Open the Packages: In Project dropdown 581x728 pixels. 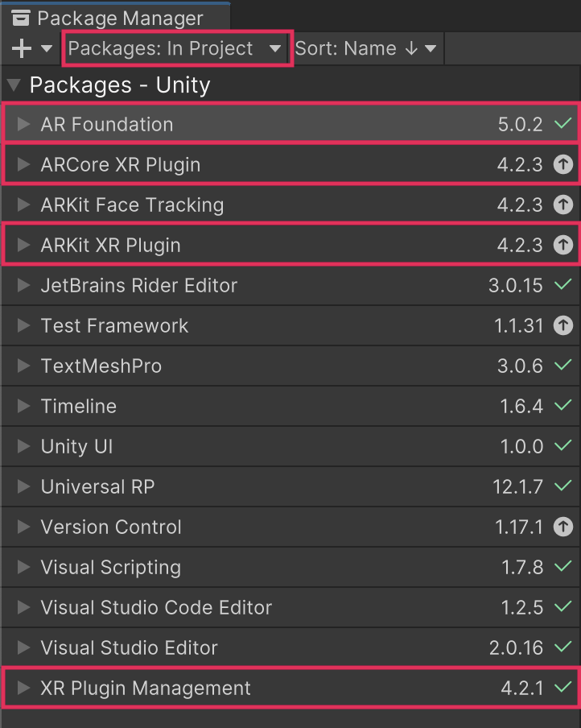(x=176, y=49)
